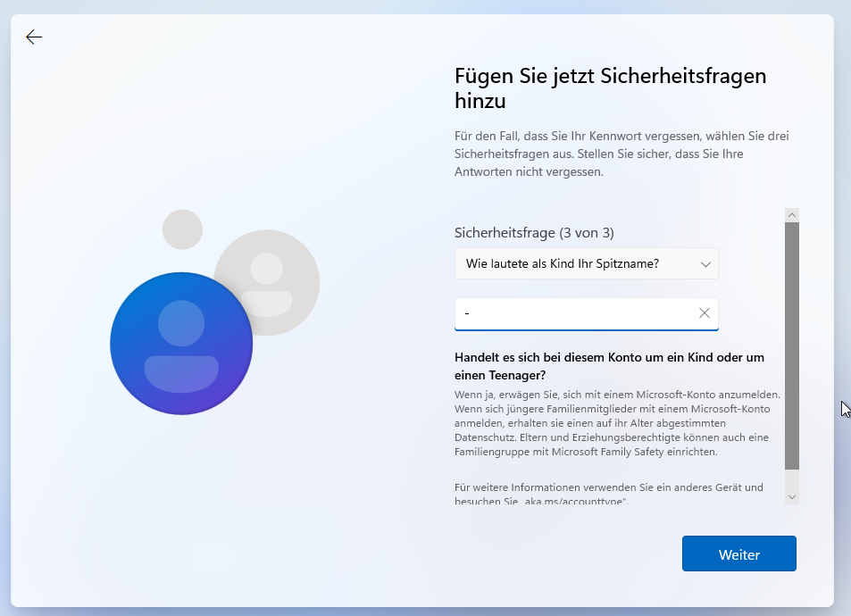Click the medium gray user avatar illustration
Screen dimensions: 851x616
point(267,282)
